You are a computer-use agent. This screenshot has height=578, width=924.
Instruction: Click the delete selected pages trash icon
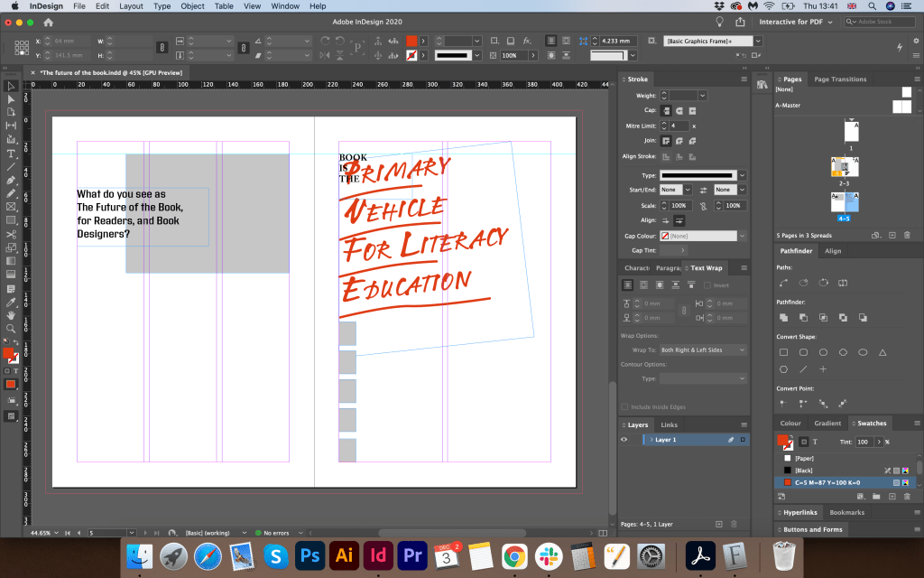click(909, 235)
